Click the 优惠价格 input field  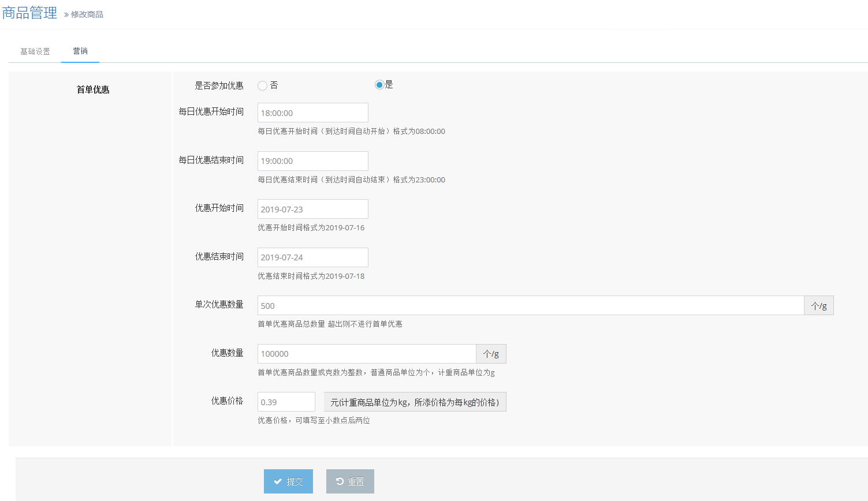pos(286,402)
